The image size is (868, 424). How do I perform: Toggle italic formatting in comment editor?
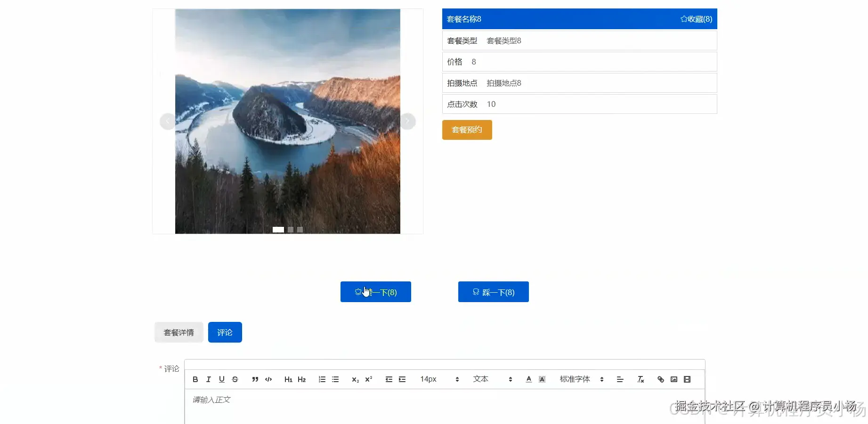point(209,379)
